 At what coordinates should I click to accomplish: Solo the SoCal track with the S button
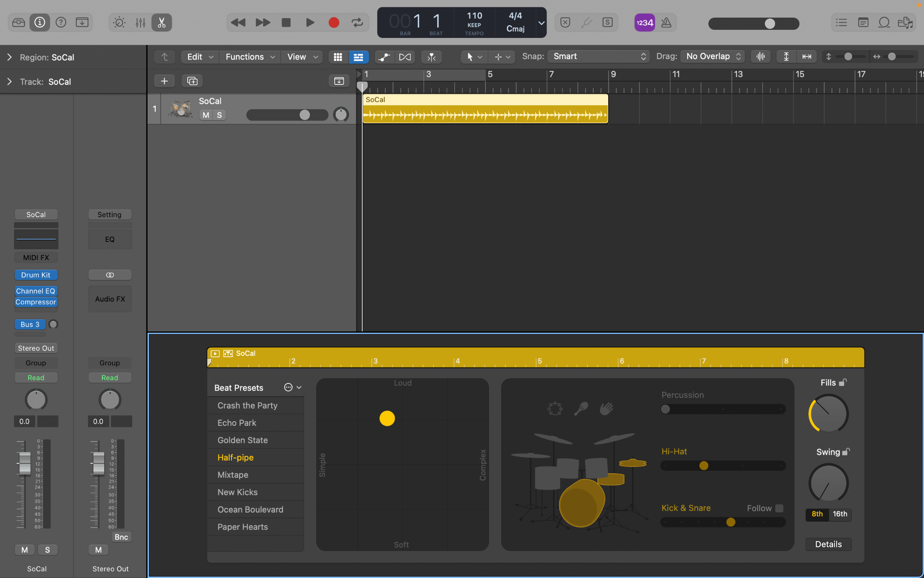(218, 115)
